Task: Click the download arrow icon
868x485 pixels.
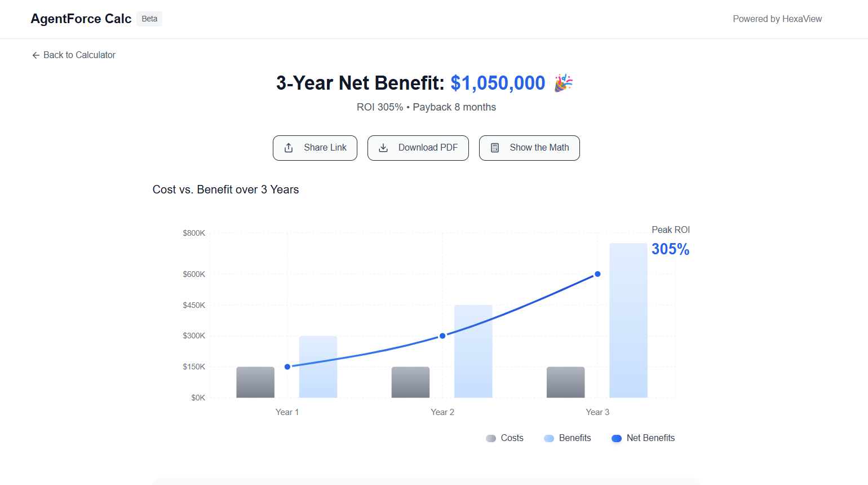Action: 383,148
